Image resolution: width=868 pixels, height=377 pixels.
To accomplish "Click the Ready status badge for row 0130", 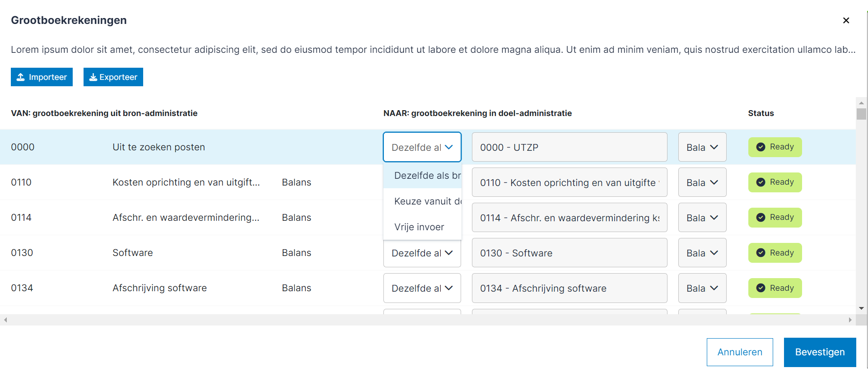I will [x=775, y=253].
